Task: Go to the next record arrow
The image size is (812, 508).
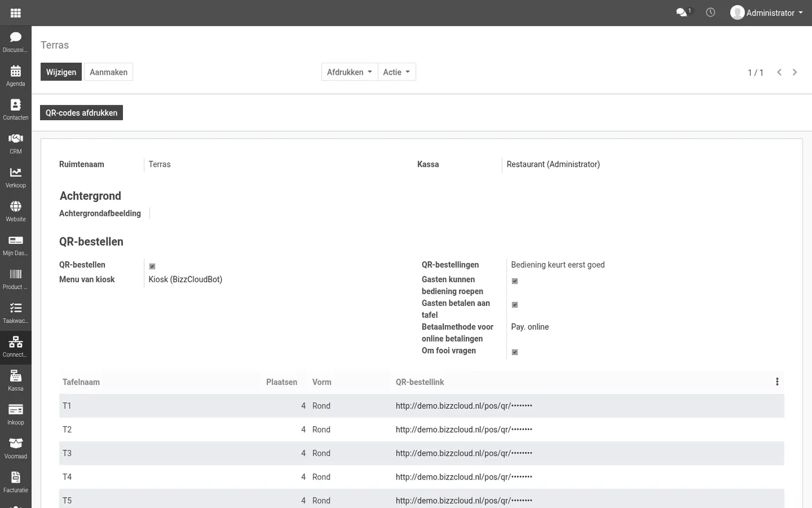Action: (795, 72)
